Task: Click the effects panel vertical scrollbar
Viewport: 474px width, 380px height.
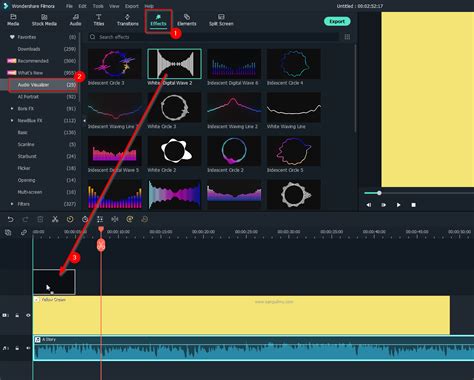Action: [x=356, y=88]
